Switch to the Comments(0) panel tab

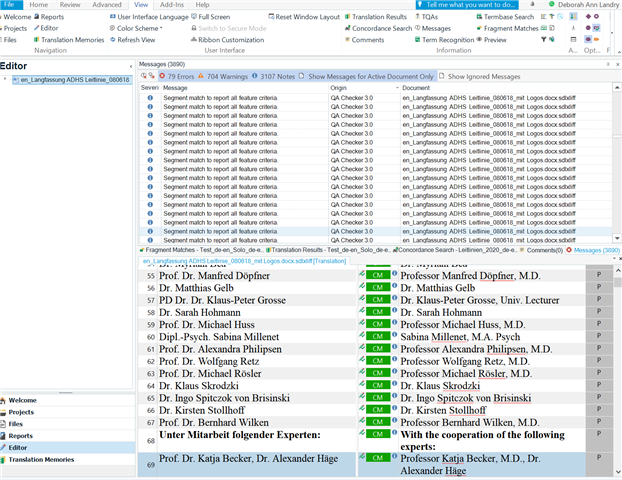[541, 250]
